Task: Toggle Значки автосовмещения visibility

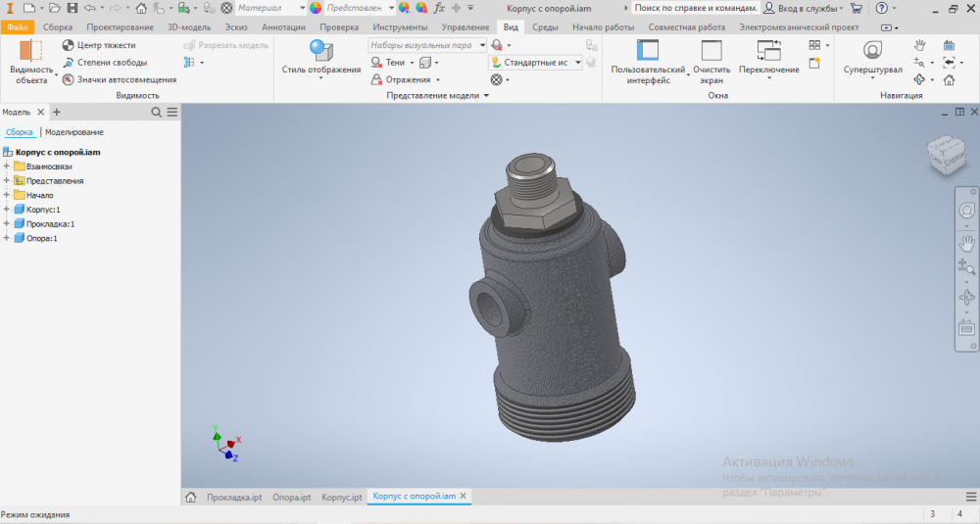Action: coord(68,80)
